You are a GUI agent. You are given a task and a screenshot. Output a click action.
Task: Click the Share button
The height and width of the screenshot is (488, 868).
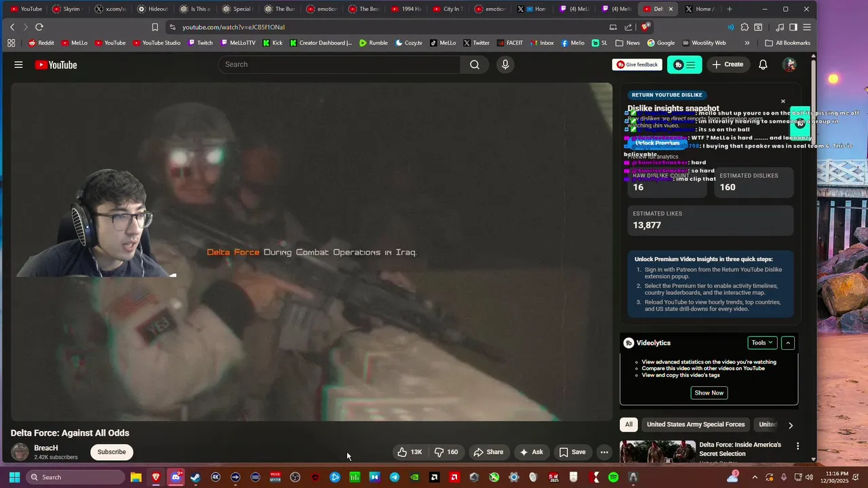click(x=488, y=452)
